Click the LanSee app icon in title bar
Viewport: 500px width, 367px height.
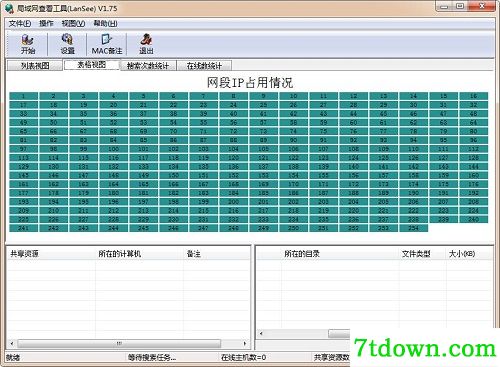click(9, 8)
